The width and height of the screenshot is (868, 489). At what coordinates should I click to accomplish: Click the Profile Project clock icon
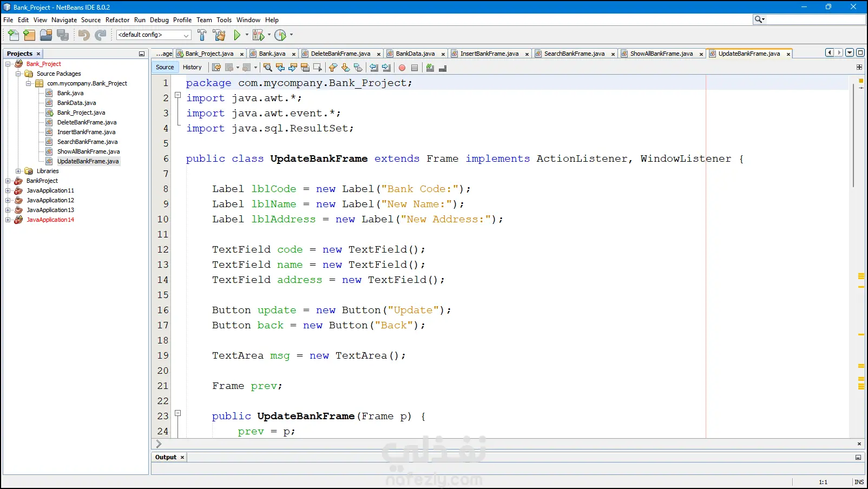coord(280,35)
